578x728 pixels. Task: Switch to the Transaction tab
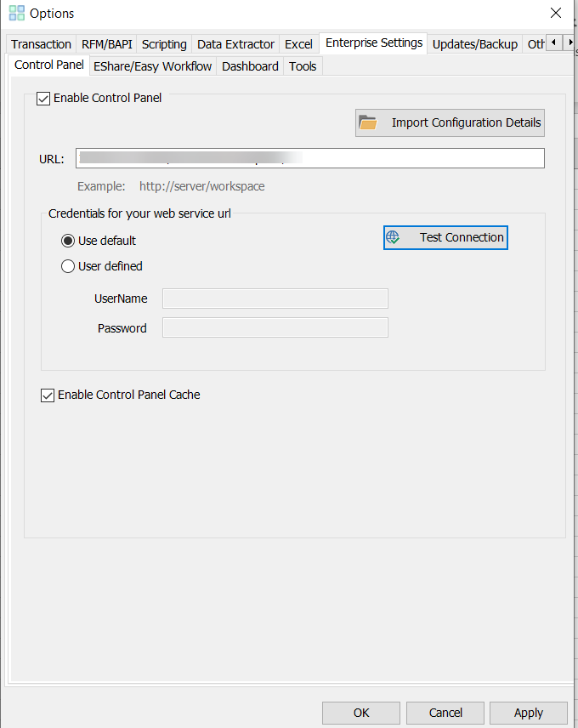point(41,44)
